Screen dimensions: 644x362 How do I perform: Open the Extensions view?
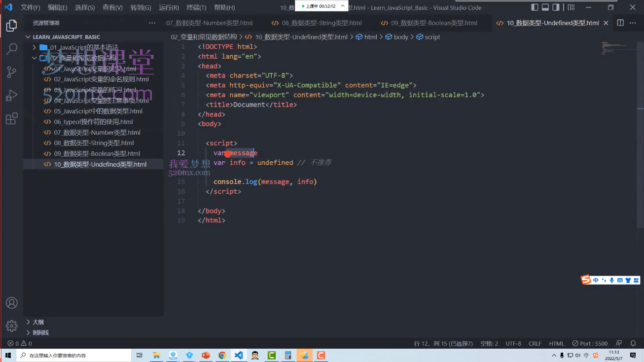tap(11, 119)
